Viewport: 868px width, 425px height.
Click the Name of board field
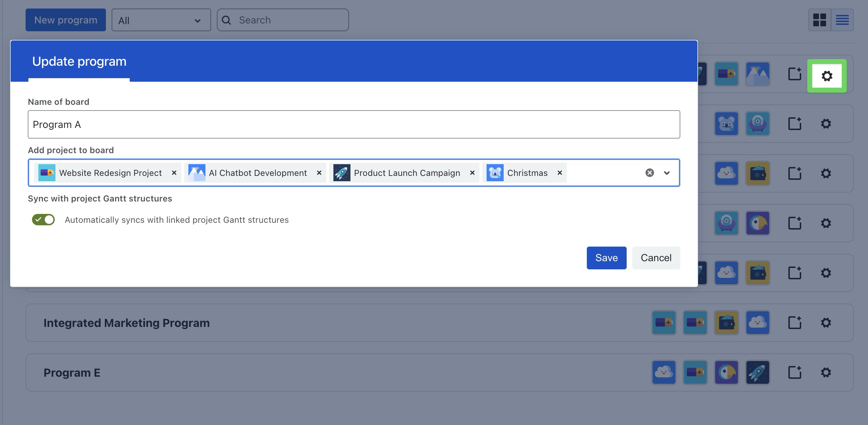coord(354,124)
